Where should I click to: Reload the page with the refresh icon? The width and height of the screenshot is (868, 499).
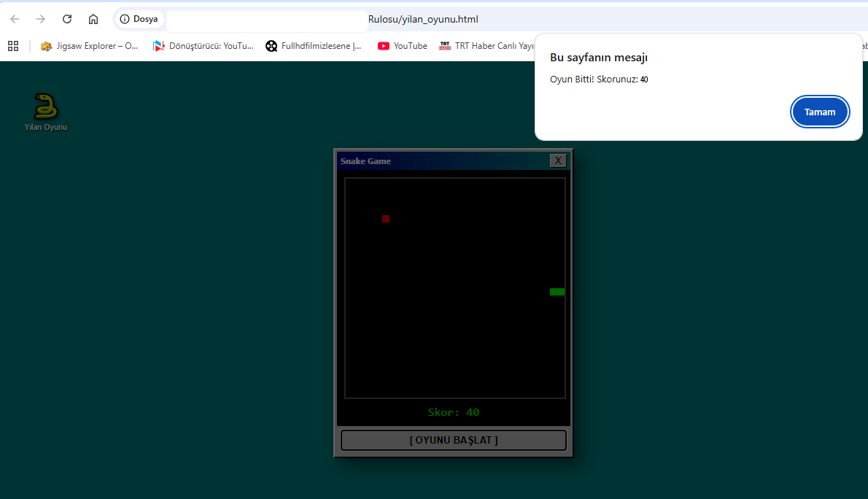pos(67,19)
